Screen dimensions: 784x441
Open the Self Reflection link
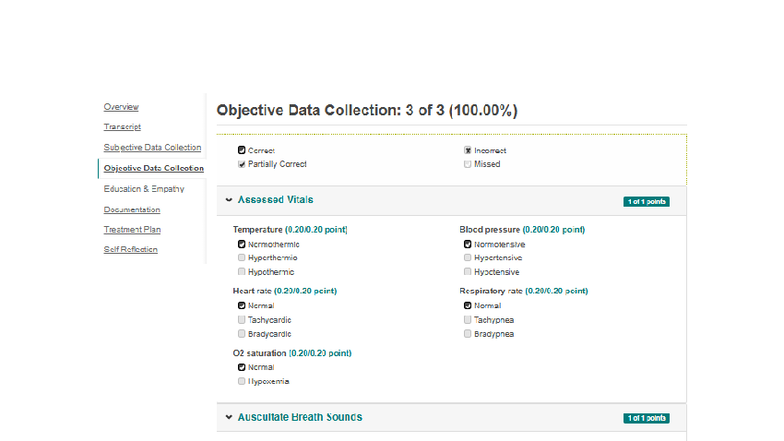point(130,249)
